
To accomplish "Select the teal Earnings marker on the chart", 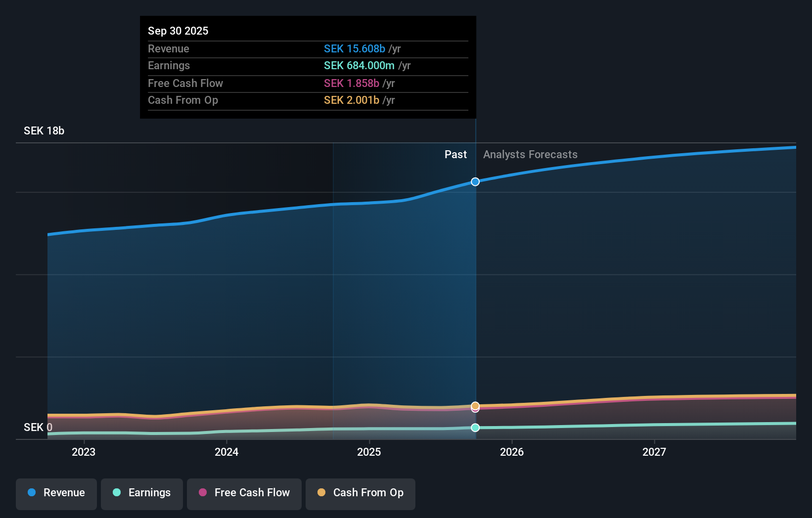I will [x=475, y=428].
